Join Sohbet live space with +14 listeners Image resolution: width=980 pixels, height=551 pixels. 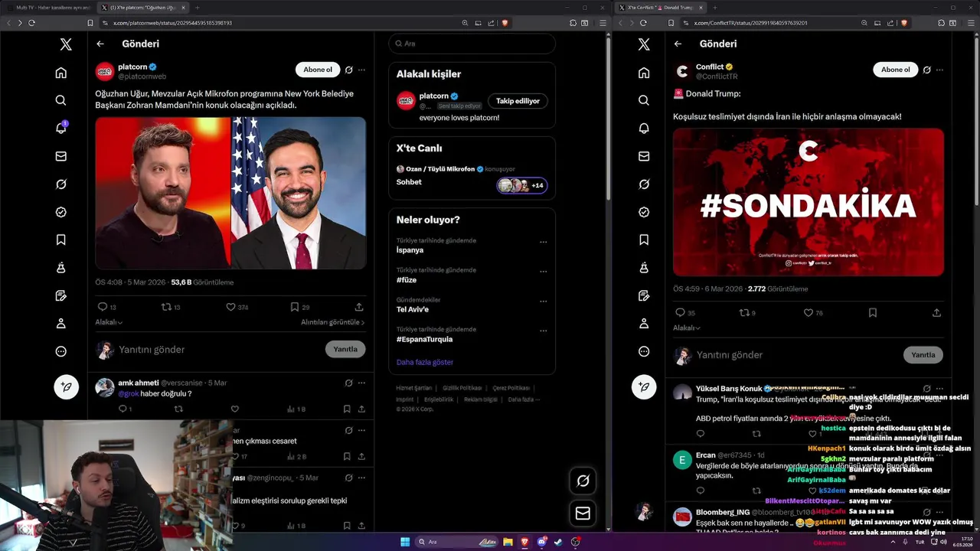click(521, 185)
